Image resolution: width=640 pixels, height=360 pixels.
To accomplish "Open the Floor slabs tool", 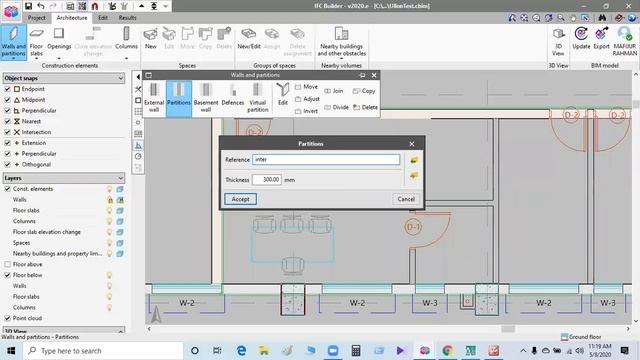I will pos(36,41).
